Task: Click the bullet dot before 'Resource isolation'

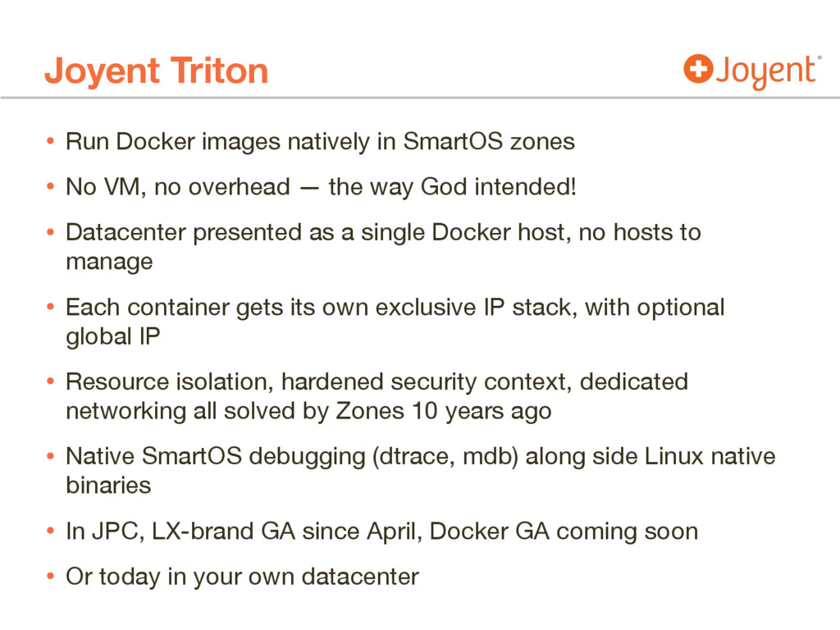Action: click(x=50, y=382)
